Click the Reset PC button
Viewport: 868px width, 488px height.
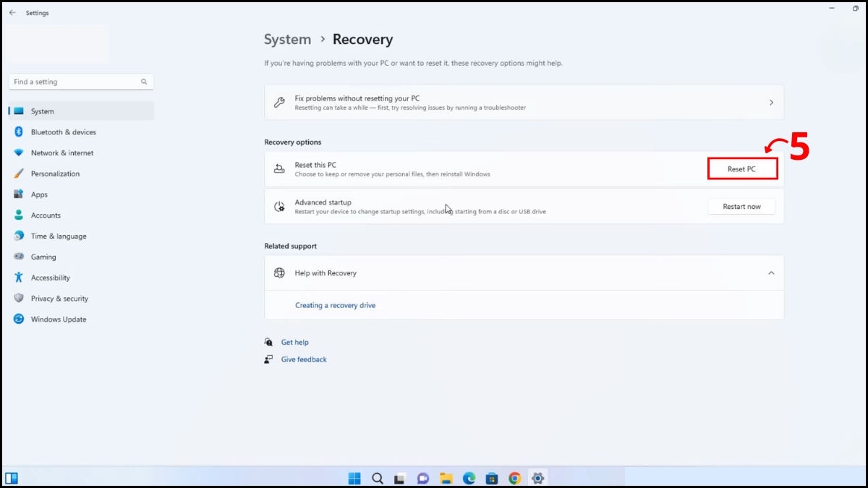[x=742, y=168]
